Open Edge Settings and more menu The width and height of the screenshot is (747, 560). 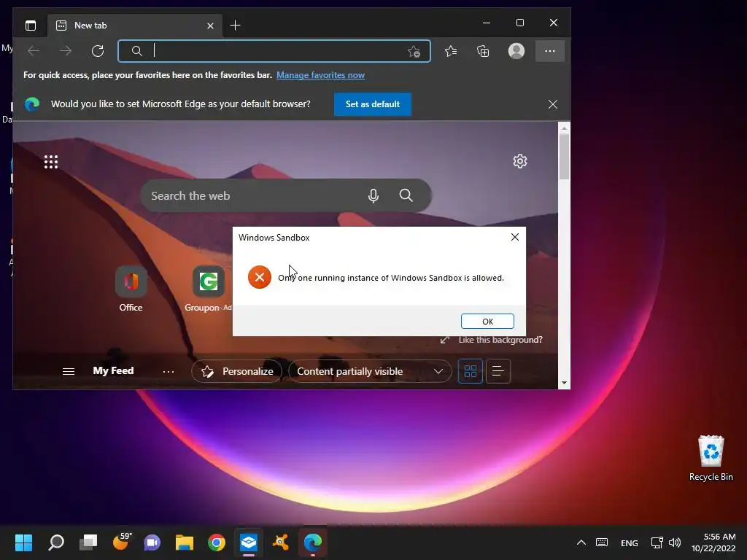550,51
